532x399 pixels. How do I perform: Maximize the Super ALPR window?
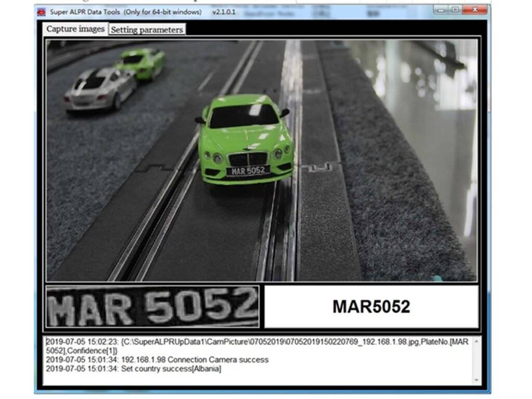pyautogui.click(x=455, y=10)
